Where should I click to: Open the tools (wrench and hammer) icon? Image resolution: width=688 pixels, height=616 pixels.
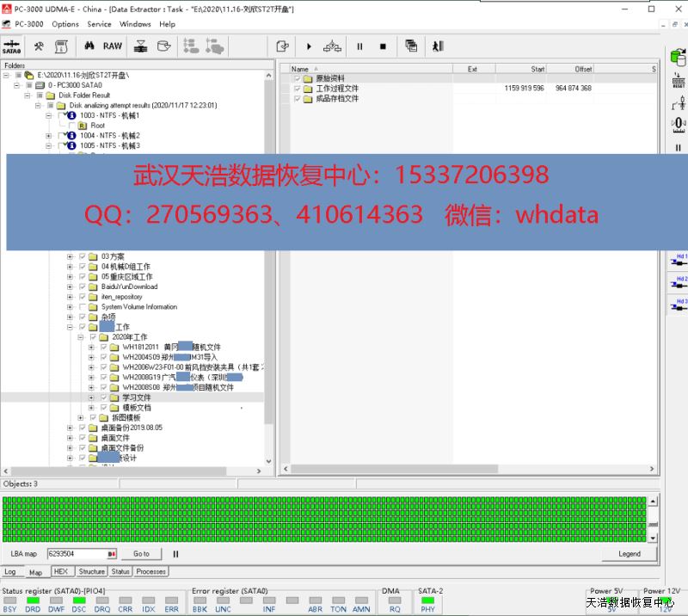39,46
